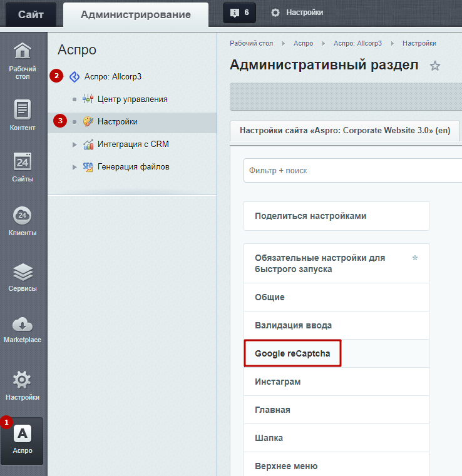Open the Настройки item in top bar

coord(297,13)
